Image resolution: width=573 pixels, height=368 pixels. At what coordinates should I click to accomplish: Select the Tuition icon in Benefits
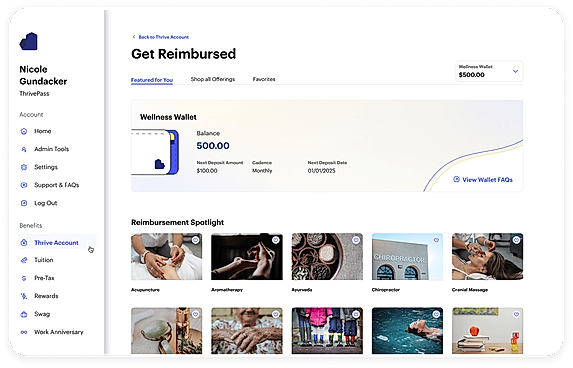tap(24, 260)
